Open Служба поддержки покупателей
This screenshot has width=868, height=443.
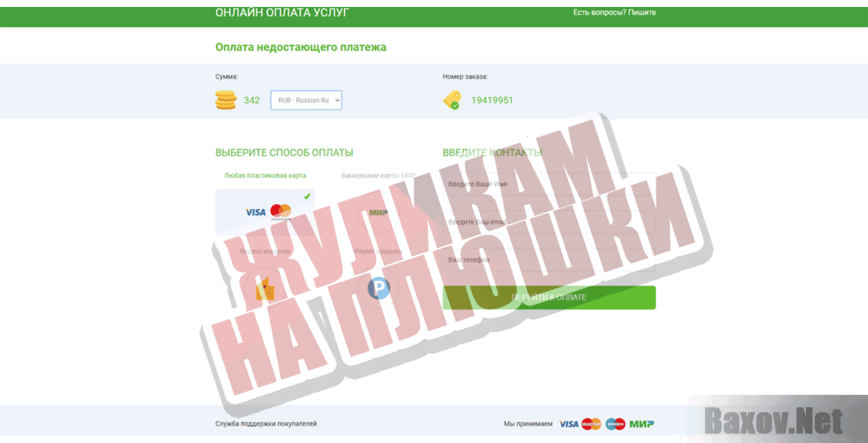pyautogui.click(x=265, y=423)
